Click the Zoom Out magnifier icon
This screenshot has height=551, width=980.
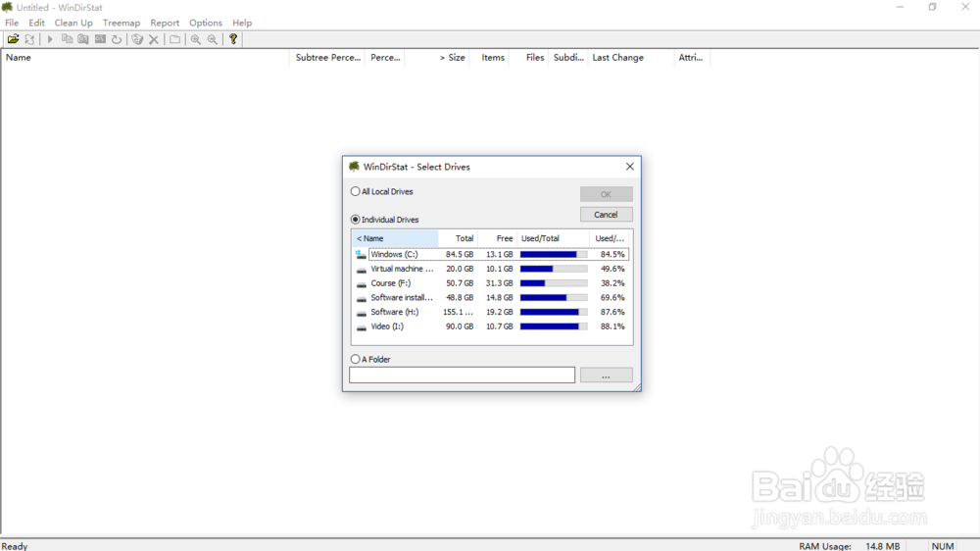tap(213, 39)
